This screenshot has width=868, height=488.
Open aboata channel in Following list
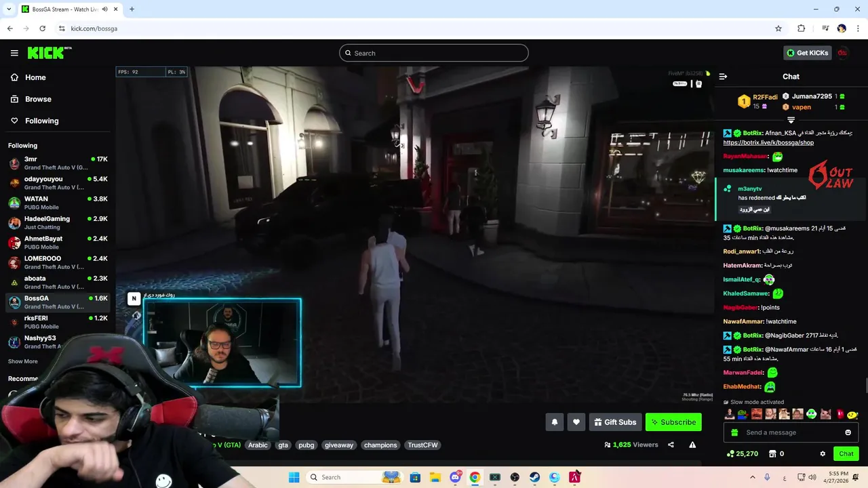coord(58,282)
